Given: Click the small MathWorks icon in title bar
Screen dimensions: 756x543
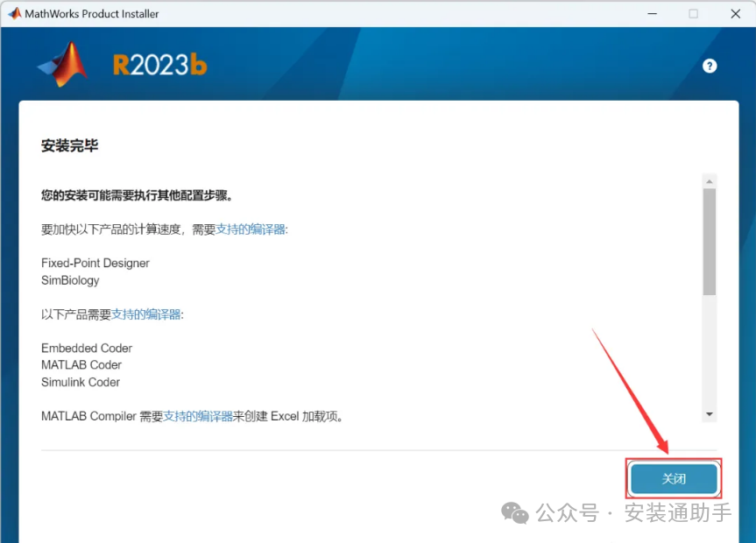Looking at the screenshot, I should click(15, 13).
